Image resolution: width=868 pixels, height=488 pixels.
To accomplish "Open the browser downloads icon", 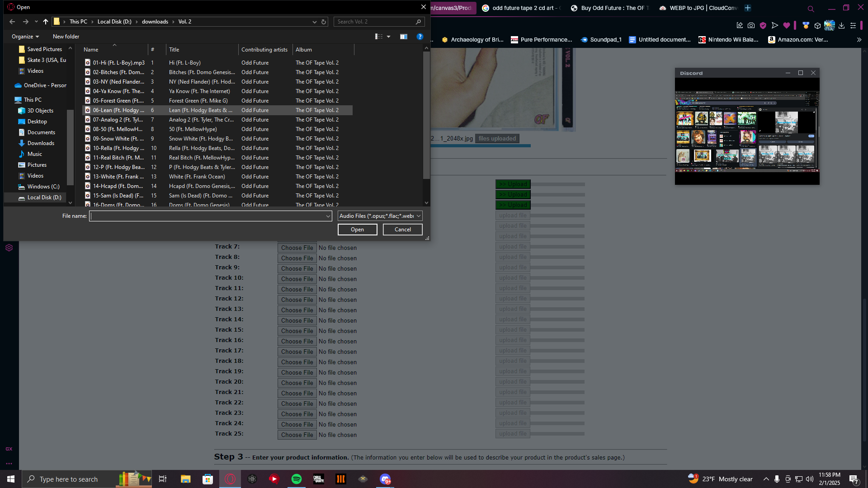I will pyautogui.click(x=841, y=26).
